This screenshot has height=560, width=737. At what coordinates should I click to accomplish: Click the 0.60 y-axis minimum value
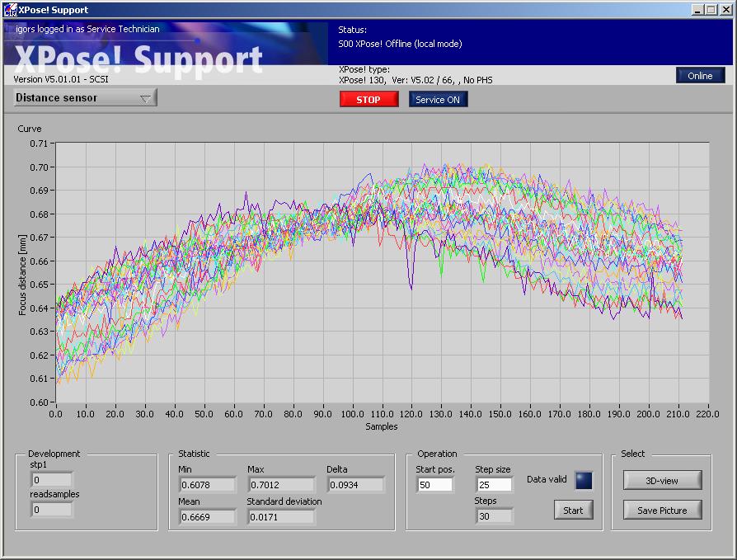tap(39, 402)
